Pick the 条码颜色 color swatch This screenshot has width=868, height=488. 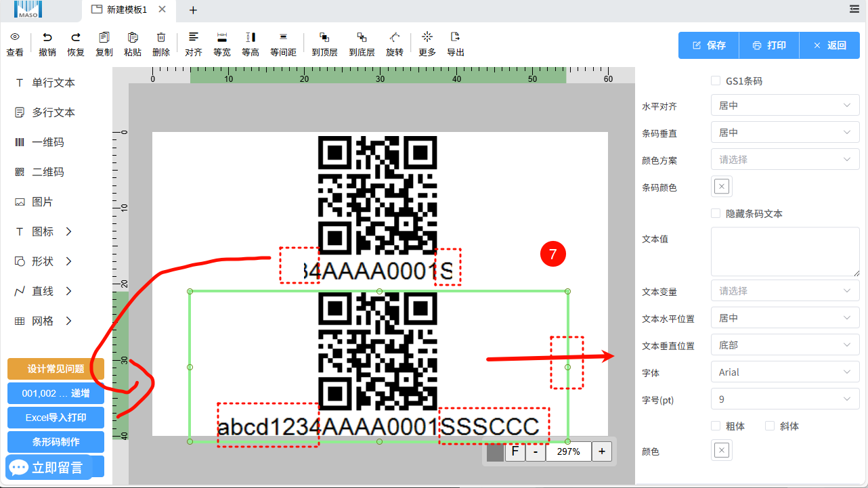[722, 187]
